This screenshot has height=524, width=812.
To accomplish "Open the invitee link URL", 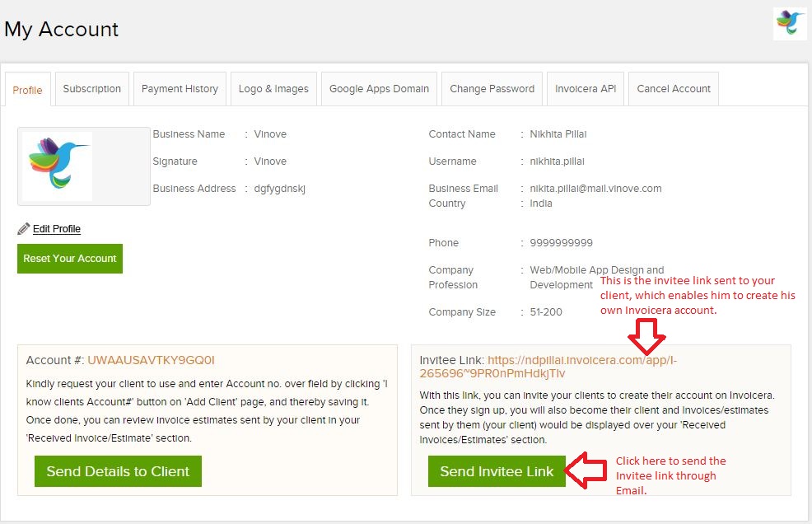I will [x=548, y=367].
